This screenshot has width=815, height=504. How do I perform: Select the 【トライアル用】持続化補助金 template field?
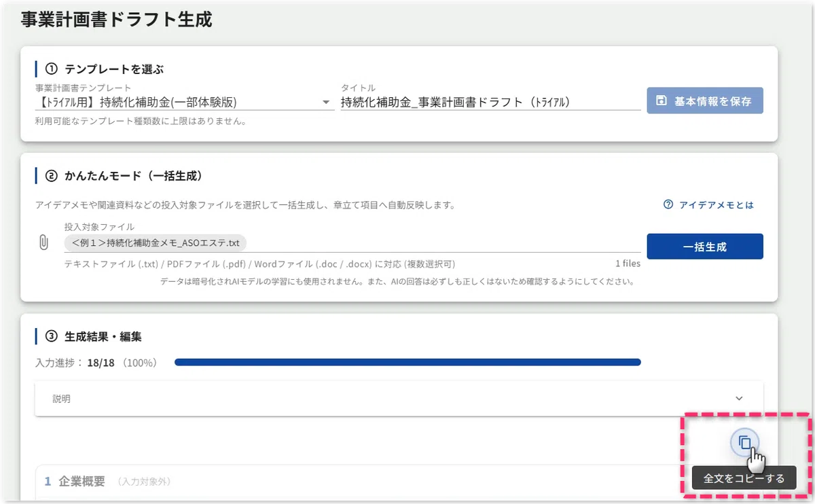(185, 103)
